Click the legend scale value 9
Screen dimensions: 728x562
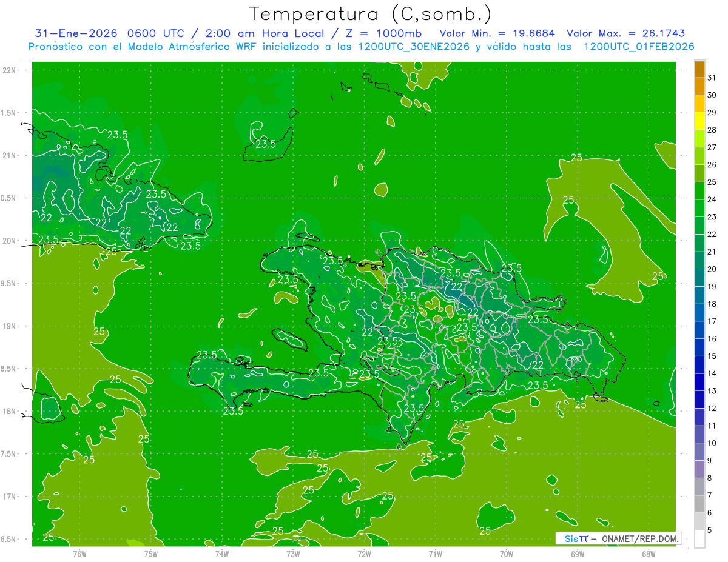click(x=710, y=461)
